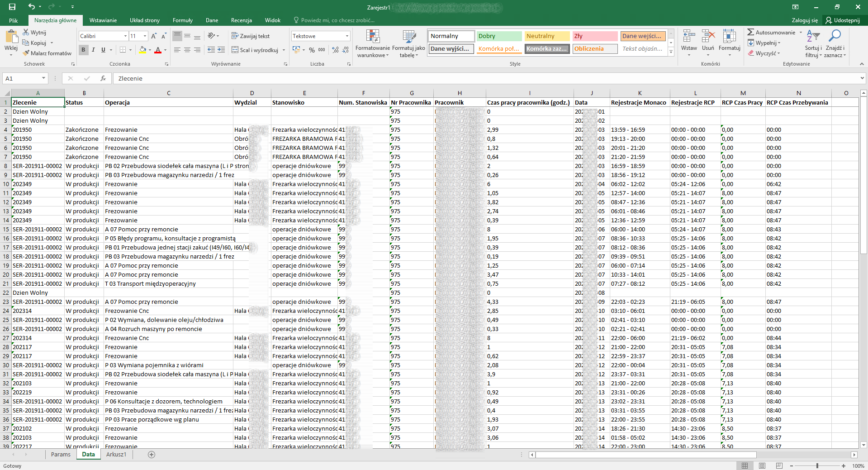Screen dimensions: 868x470
Task: Apply the Dobry cell style
Action: click(x=498, y=36)
